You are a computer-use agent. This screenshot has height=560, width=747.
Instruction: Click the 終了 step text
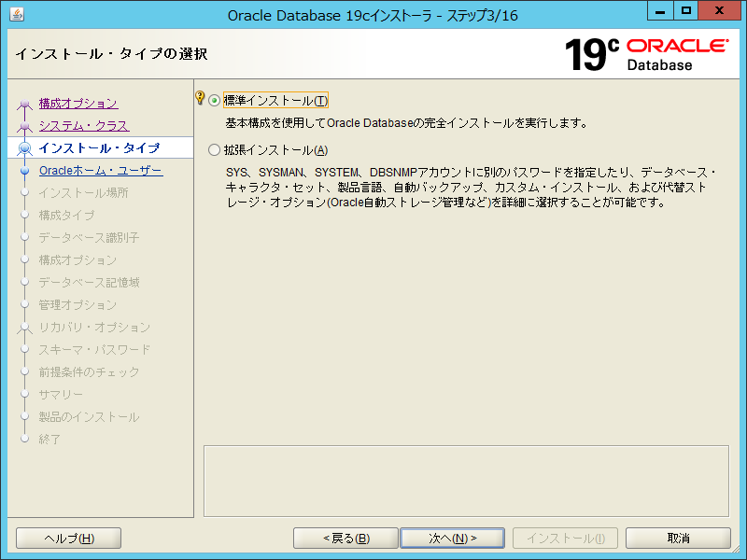(50, 439)
